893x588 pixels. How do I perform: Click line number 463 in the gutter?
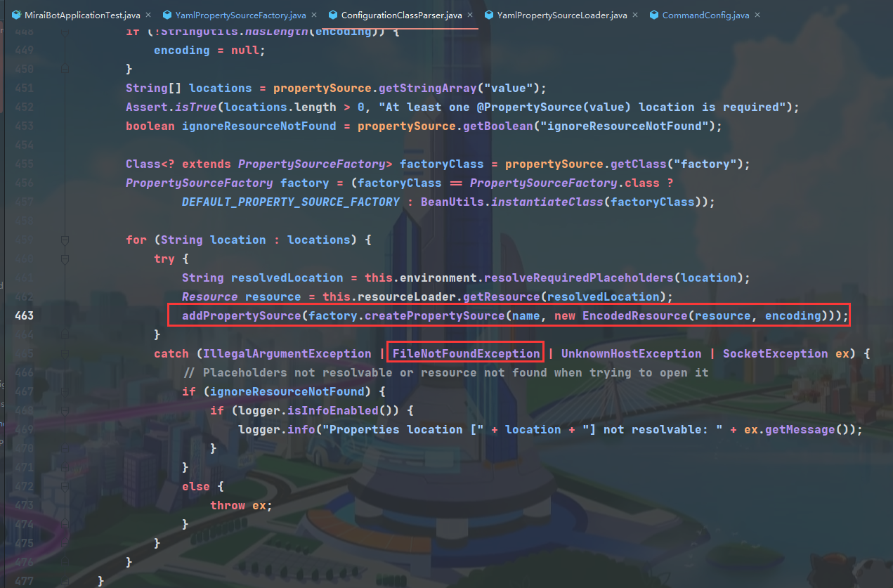[x=24, y=315]
